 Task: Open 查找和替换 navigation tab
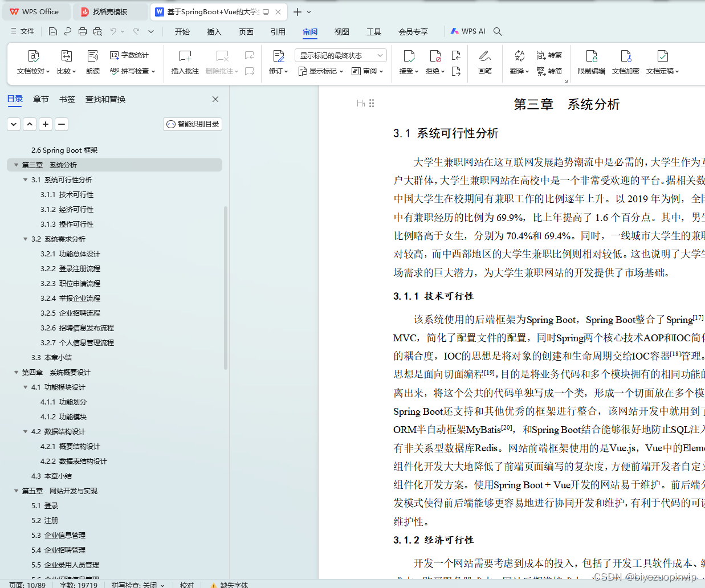(x=105, y=99)
